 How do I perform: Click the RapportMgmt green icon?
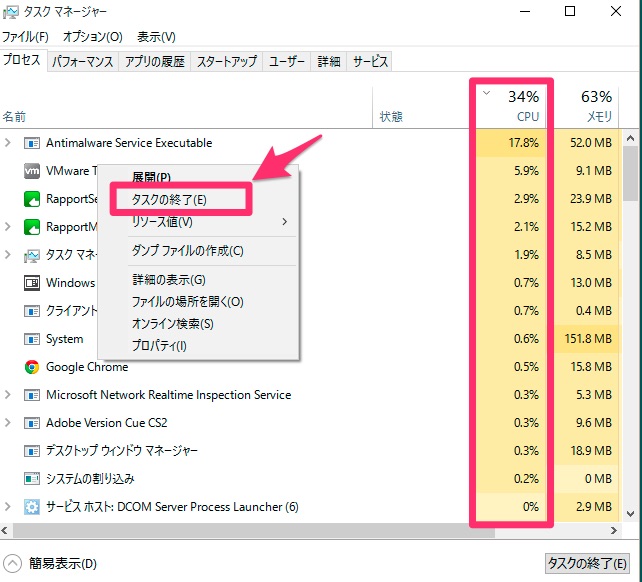tap(32, 227)
